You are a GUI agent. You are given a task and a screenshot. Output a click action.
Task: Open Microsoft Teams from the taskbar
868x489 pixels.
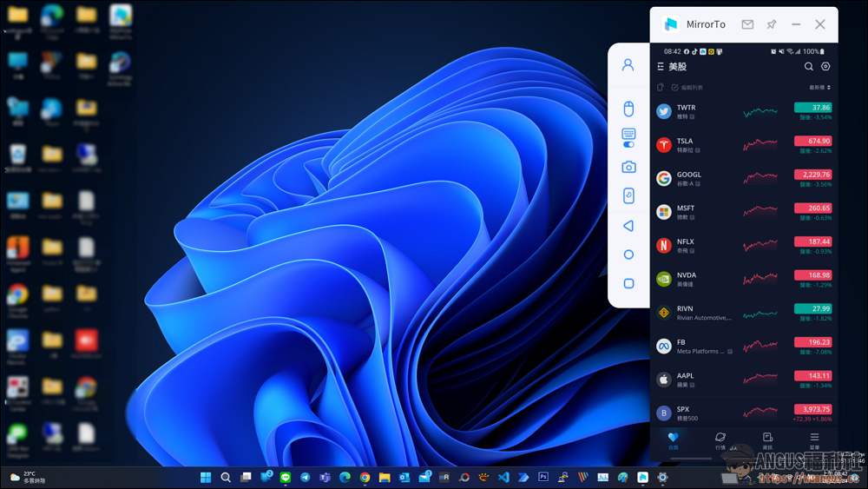tap(325, 478)
